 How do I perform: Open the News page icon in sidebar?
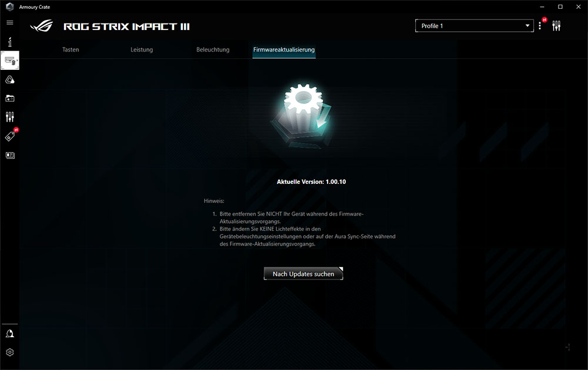(10, 155)
